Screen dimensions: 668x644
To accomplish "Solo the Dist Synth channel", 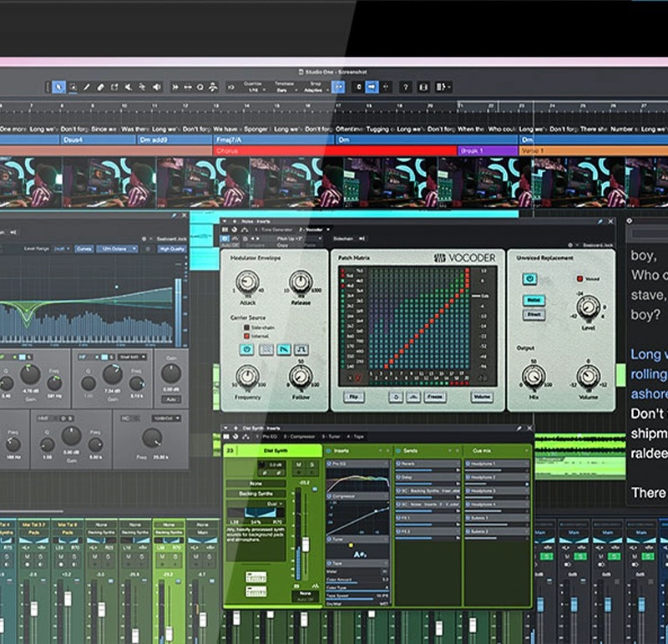I will click(x=311, y=464).
